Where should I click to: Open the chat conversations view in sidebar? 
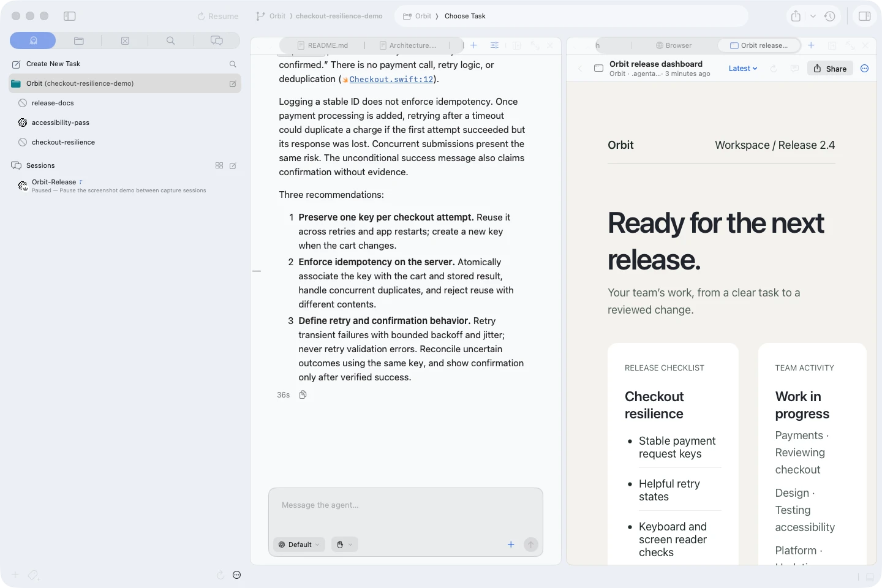217,40
